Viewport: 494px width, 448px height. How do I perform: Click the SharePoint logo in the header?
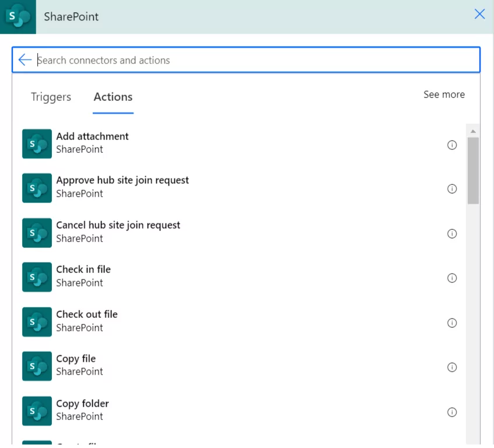18,17
